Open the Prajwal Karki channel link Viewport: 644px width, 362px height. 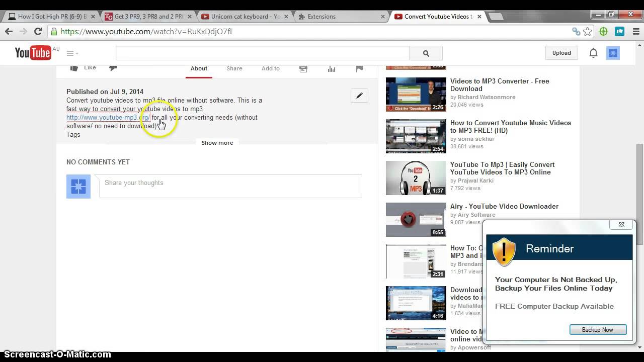pyautogui.click(x=476, y=180)
